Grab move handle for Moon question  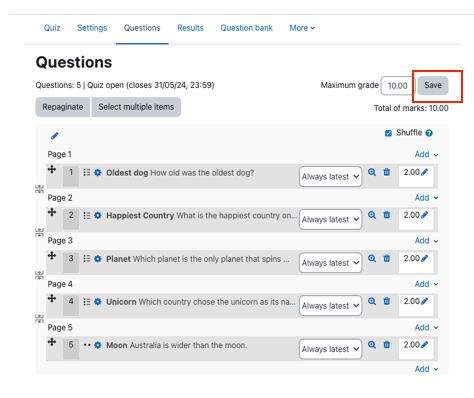click(x=52, y=342)
